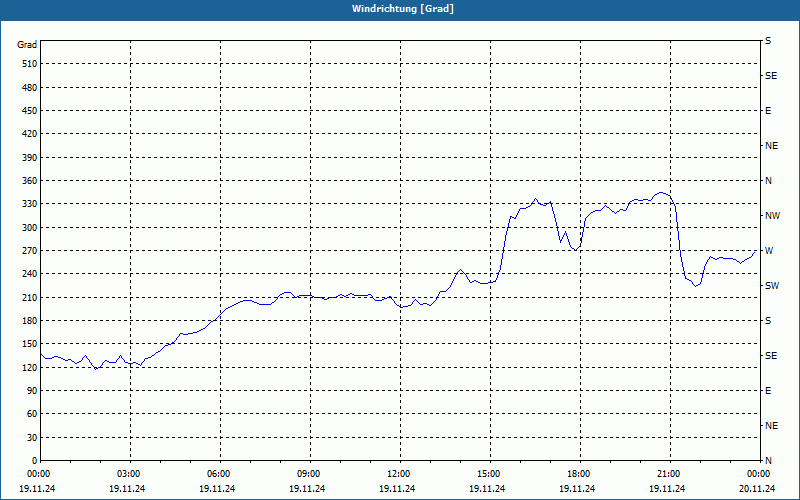Viewport: 800px width, 500px height.
Task: Click the Grad unit label on the axis
Action: pos(27,45)
